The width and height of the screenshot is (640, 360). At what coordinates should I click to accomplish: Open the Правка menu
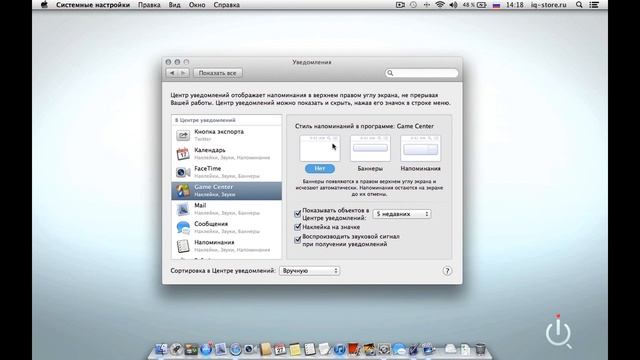point(149,5)
